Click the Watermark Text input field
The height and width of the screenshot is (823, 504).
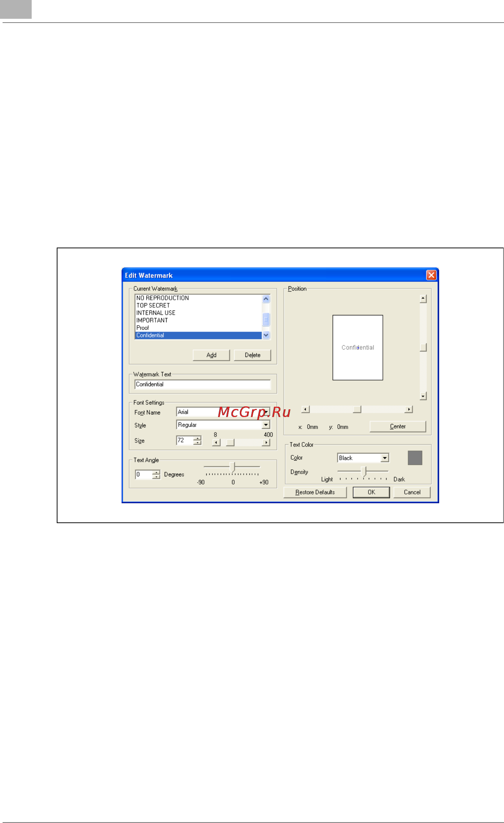pyautogui.click(x=203, y=384)
